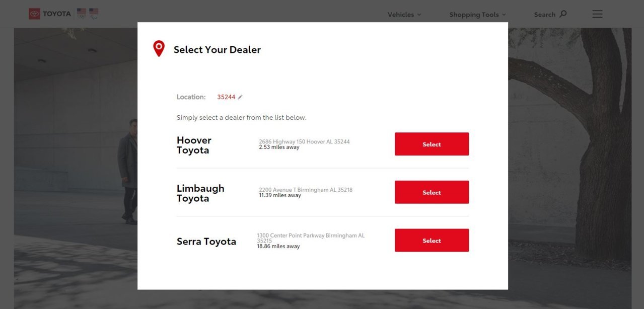Click the Team USA Olympic flag emblem
Screen dimensions: 644x309
coord(82,14)
